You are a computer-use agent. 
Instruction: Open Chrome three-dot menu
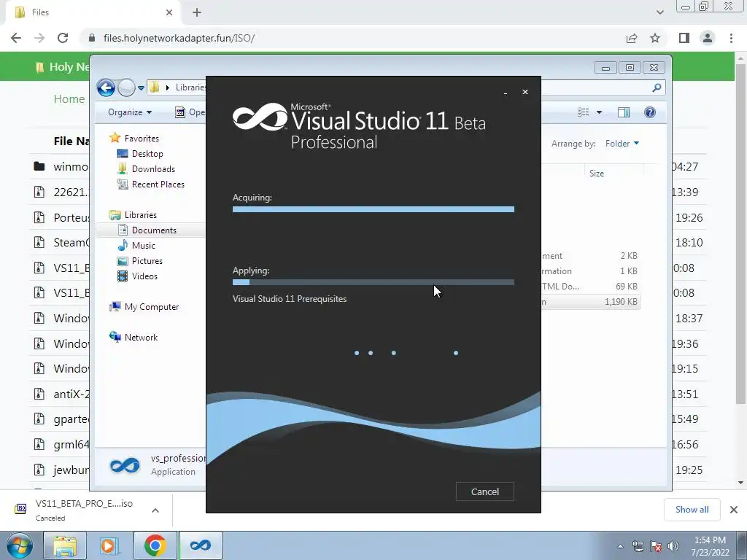tap(731, 38)
